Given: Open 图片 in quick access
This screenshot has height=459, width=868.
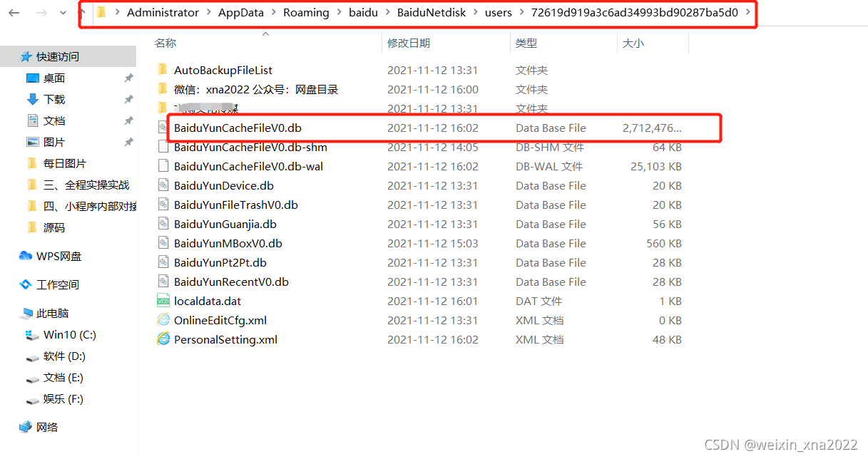Looking at the screenshot, I should coord(54,142).
